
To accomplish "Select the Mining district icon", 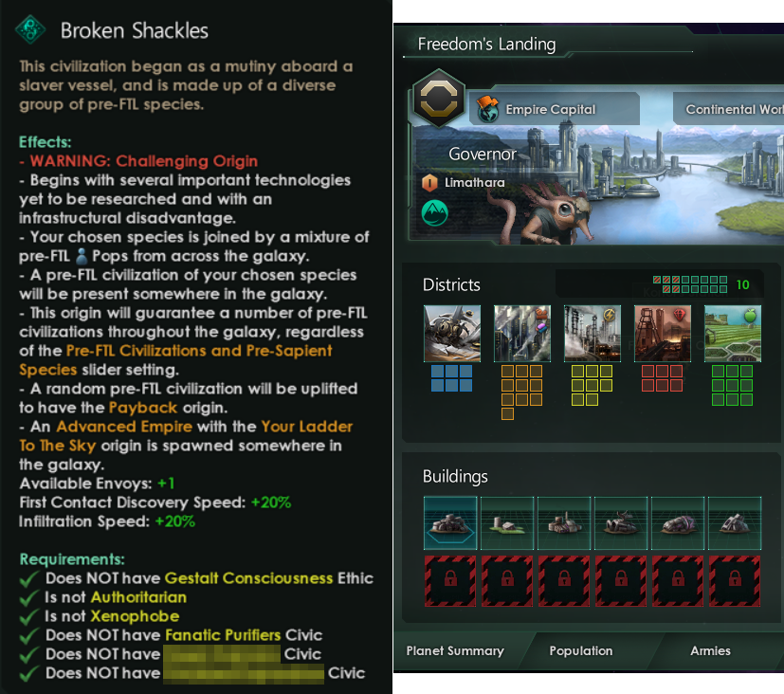I will pyautogui.click(x=663, y=334).
